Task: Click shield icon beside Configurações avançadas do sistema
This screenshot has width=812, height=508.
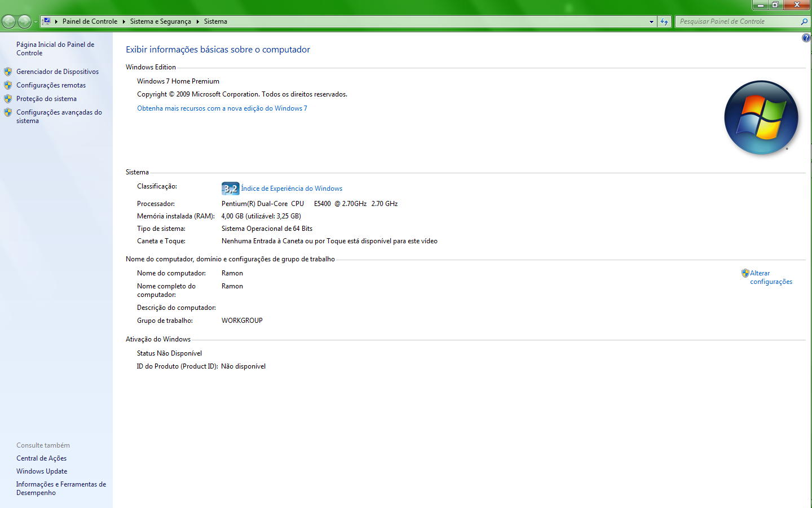Action: coord(8,112)
